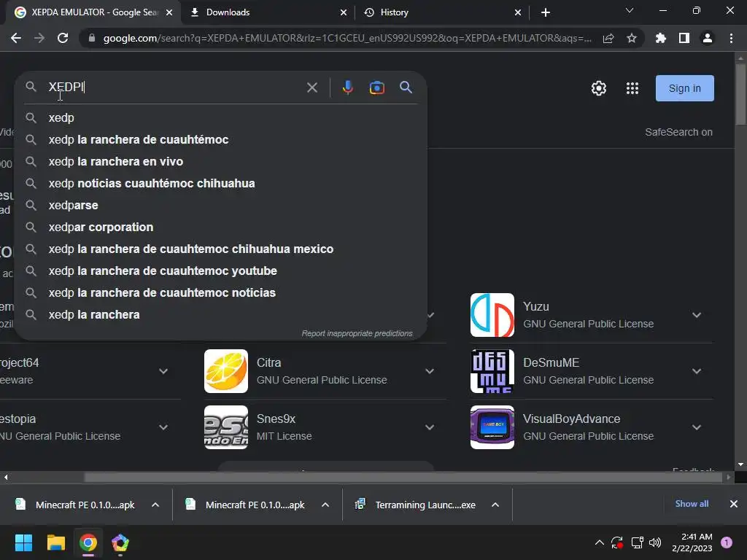Open Google Lens image search icon
This screenshot has height=560, width=747.
point(377,87)
